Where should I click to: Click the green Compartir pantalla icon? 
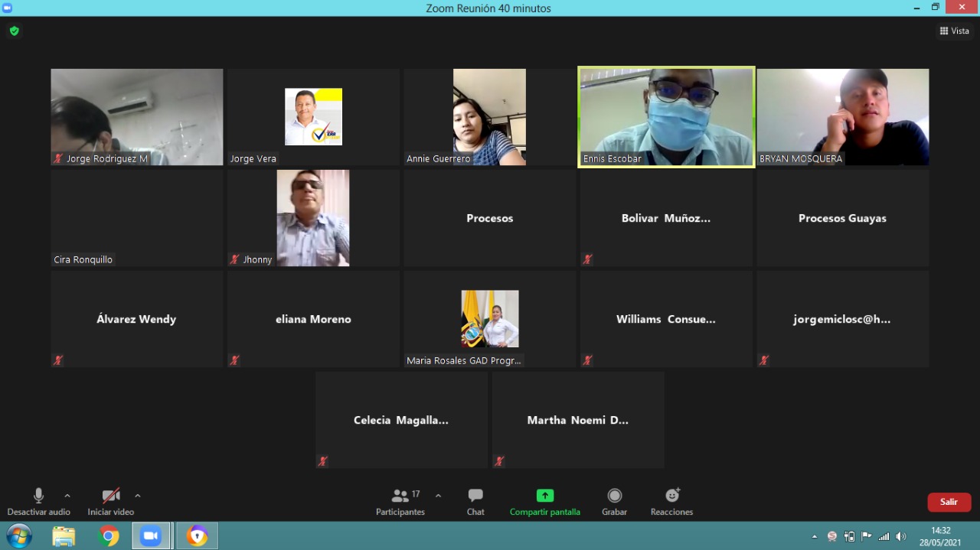(x=544, y=496)
